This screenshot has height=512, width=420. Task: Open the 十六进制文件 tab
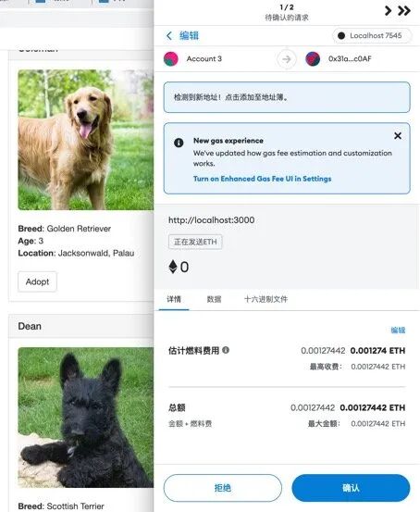[266, 299]
